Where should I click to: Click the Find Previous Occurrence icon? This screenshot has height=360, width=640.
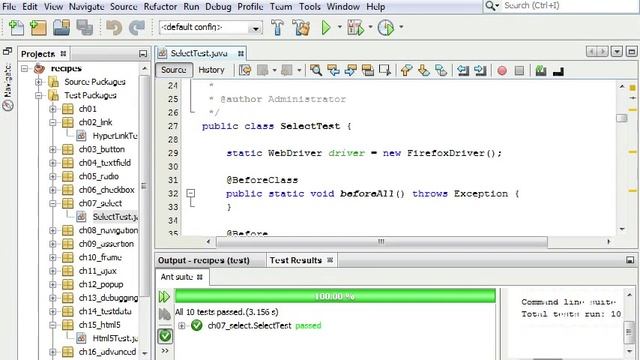333,71
